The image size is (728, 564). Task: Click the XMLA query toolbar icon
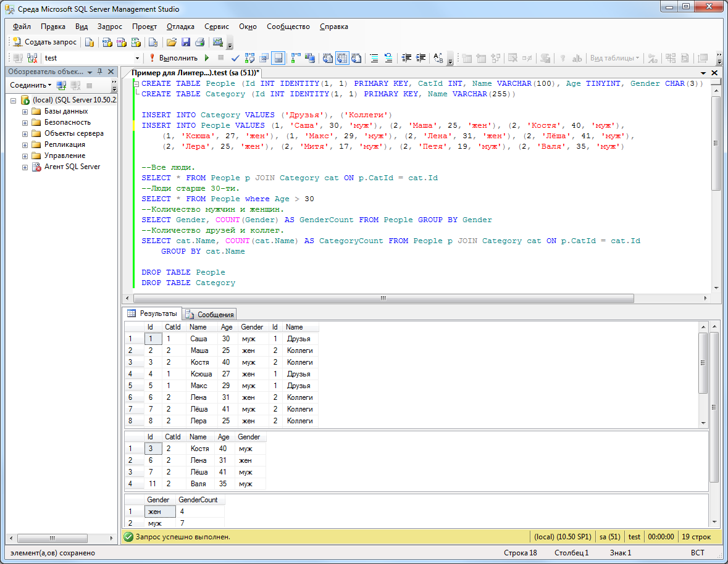coord(136,42)
